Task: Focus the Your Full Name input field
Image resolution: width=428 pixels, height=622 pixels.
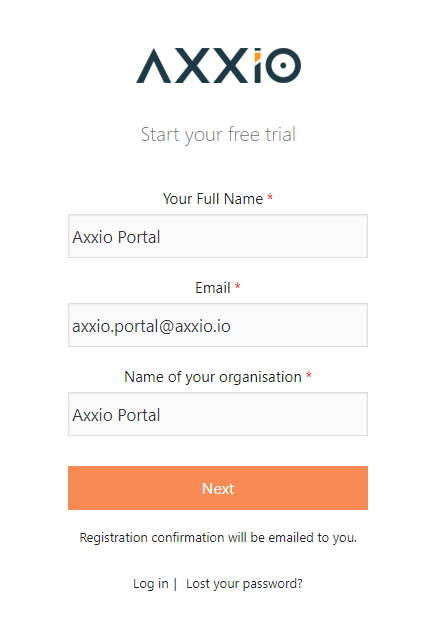Action: pos(218,236)
